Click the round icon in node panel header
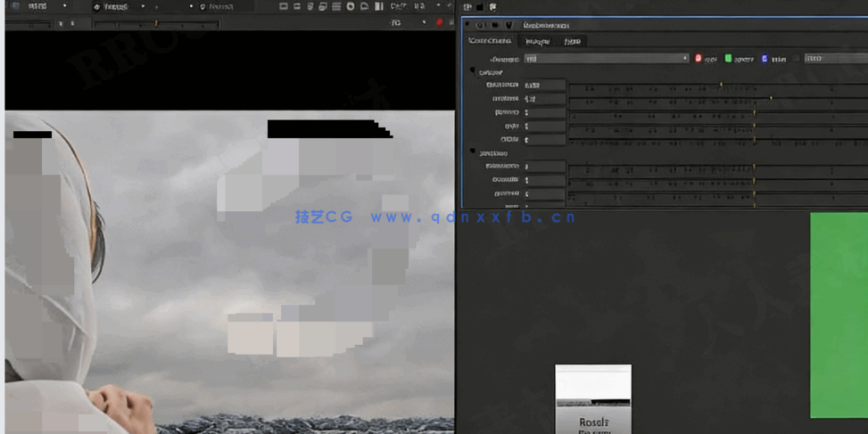Viewport: 868px width, 434px height. tap(481, 26)
